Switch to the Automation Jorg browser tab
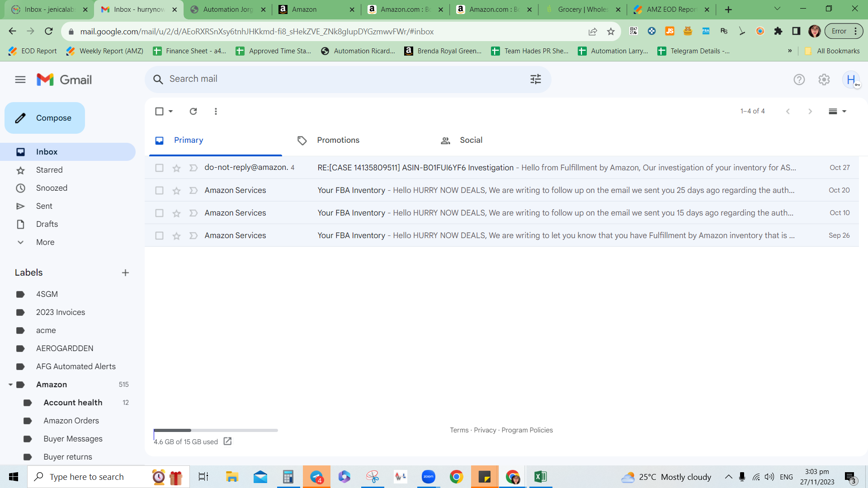This screenshot has width=868, height=488. 228,9
